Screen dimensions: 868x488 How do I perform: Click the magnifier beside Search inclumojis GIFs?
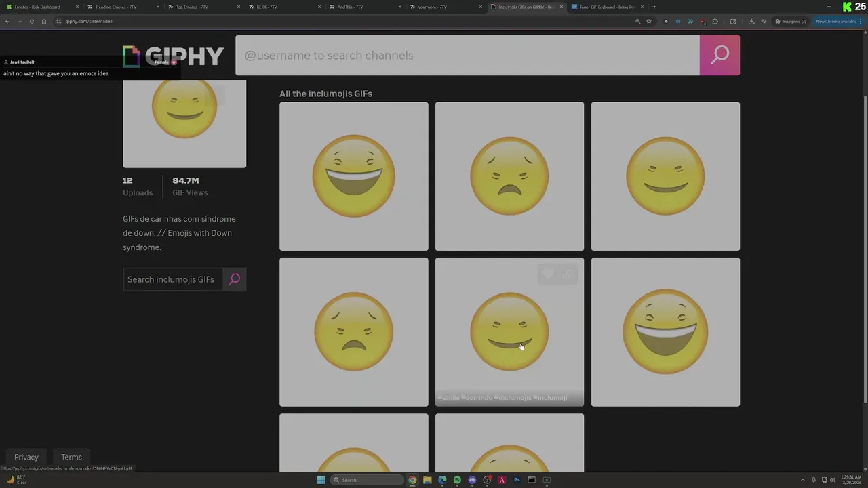(235, 279)
